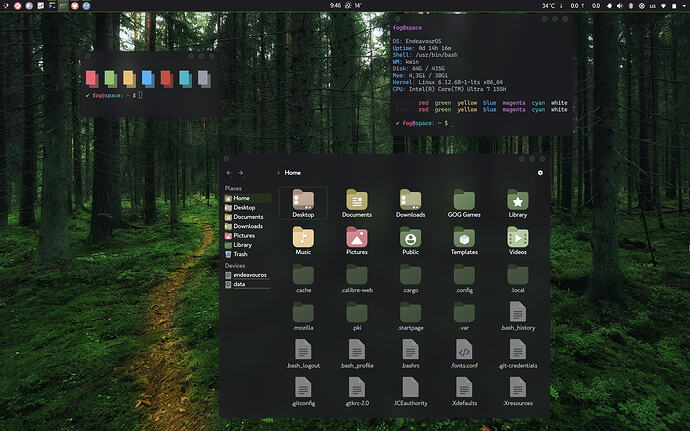This screenshot has height=431, width=690.
Task: Select the .gtkrc-2.0 file
Action: click(357, 391)
